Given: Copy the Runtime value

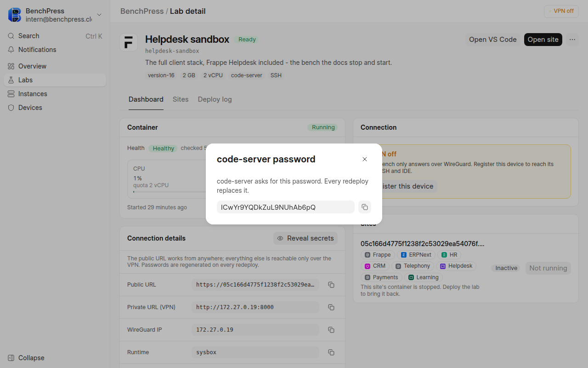Looking at the screenshot, I should [x=331, y=352].
